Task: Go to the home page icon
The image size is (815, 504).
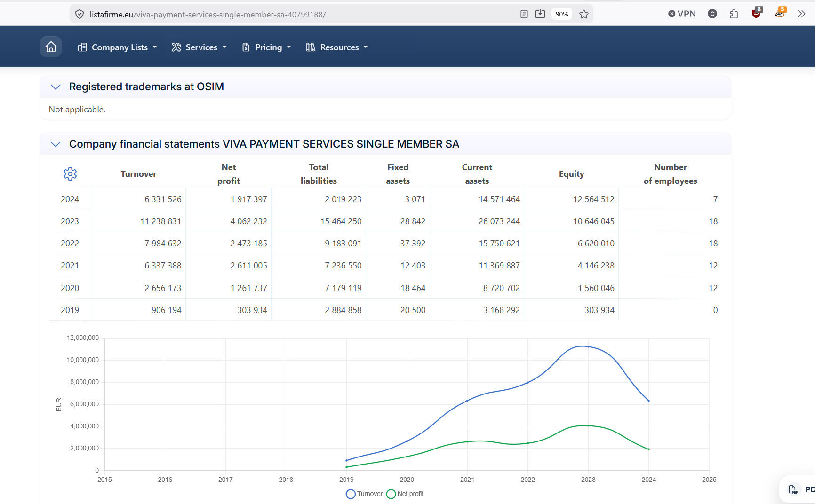Action: (x=51, y=47)
